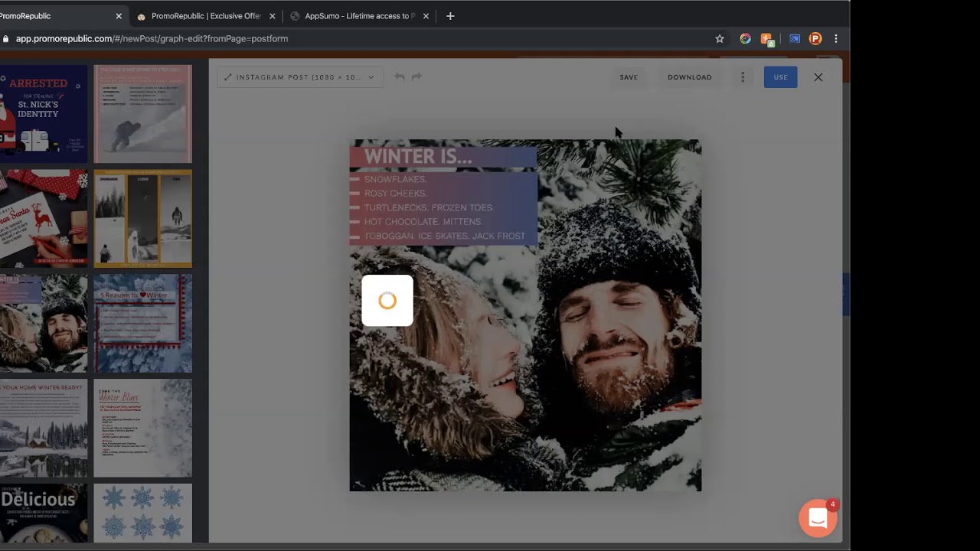Click the SAVE button
The width and height of the screenshot is (980, 551).
click(x=629, y=77)
